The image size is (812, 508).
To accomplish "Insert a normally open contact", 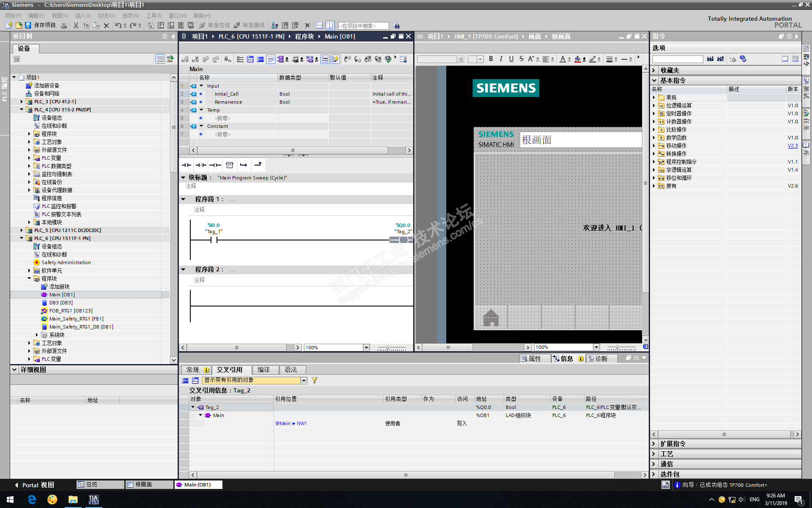I will tap(187, 165).
